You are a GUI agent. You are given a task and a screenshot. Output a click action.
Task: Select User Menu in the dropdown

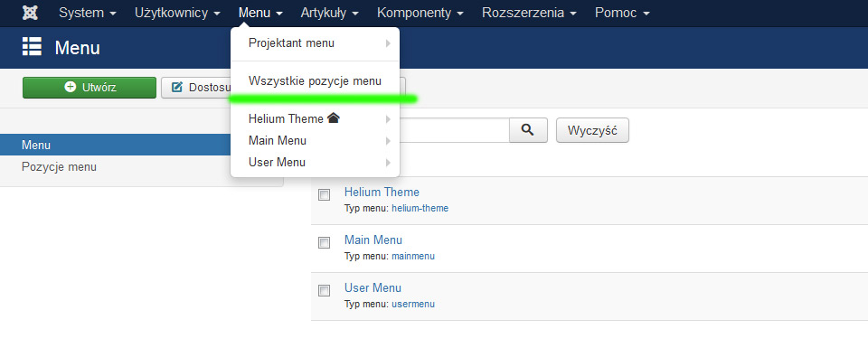(x=315, y=163)
